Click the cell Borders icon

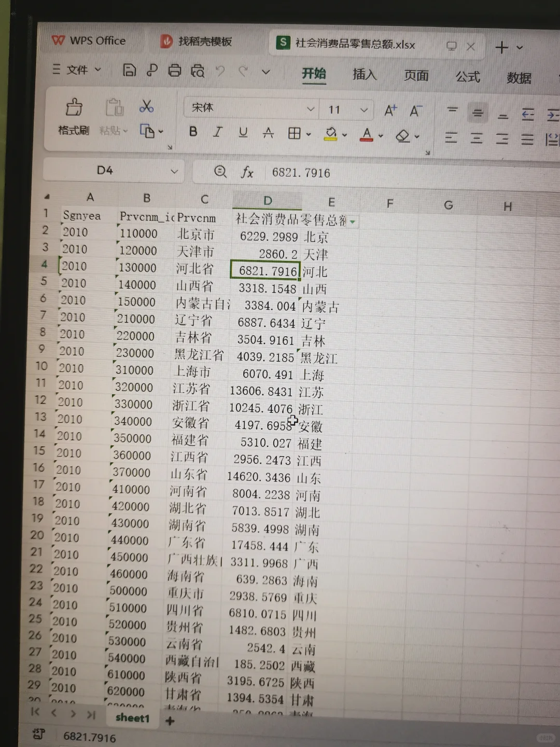point(294,134)
